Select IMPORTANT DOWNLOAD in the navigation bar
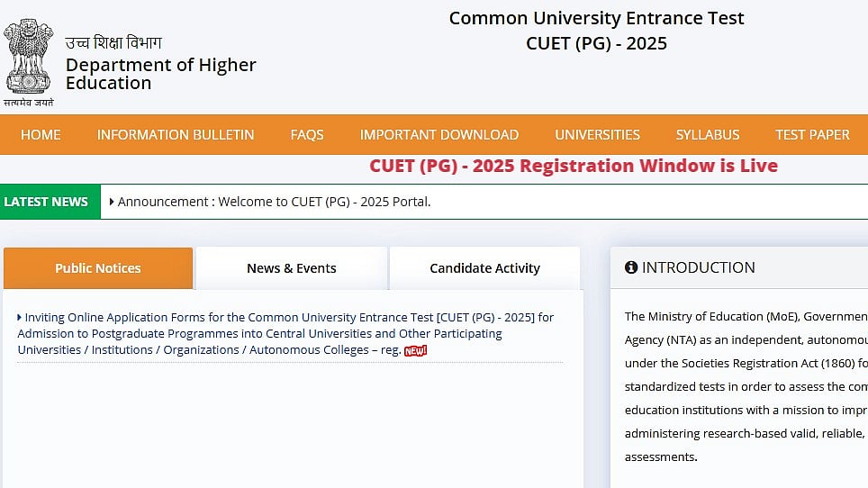The height and width of the screenshot is (488, 868). (x=439, y=134)
